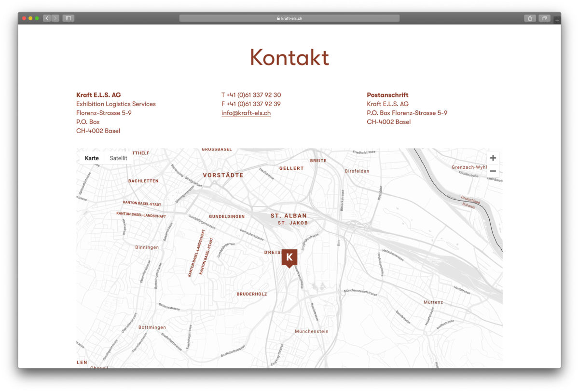Go back to the previous page

tap(47, 18)
